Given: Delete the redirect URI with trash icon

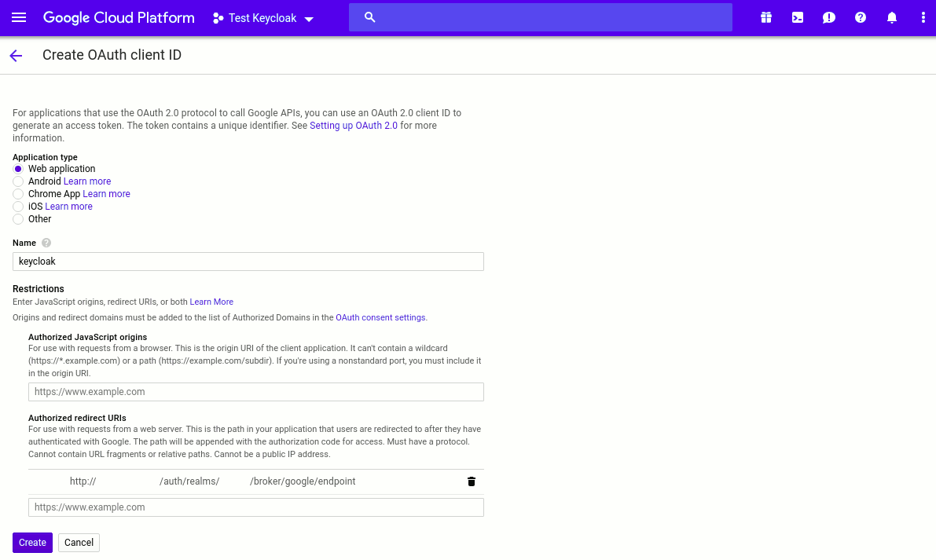Looking at the screenshot, I should (x=472, y=481).
